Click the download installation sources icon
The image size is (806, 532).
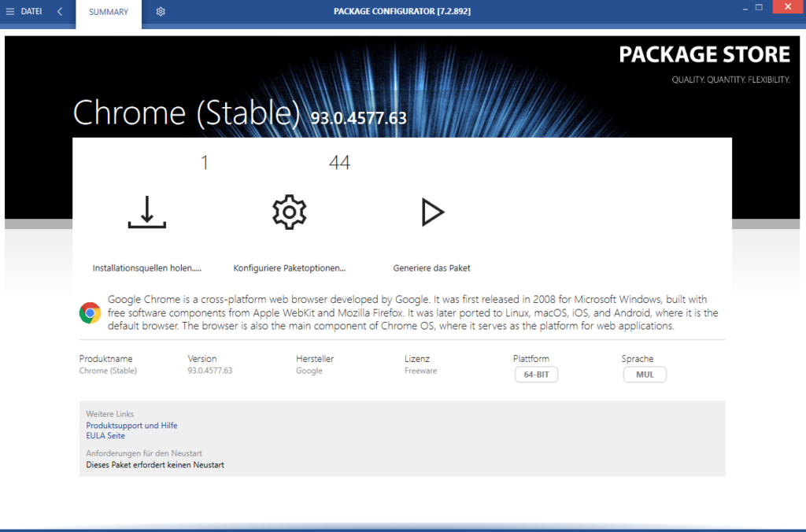point(147,212)
